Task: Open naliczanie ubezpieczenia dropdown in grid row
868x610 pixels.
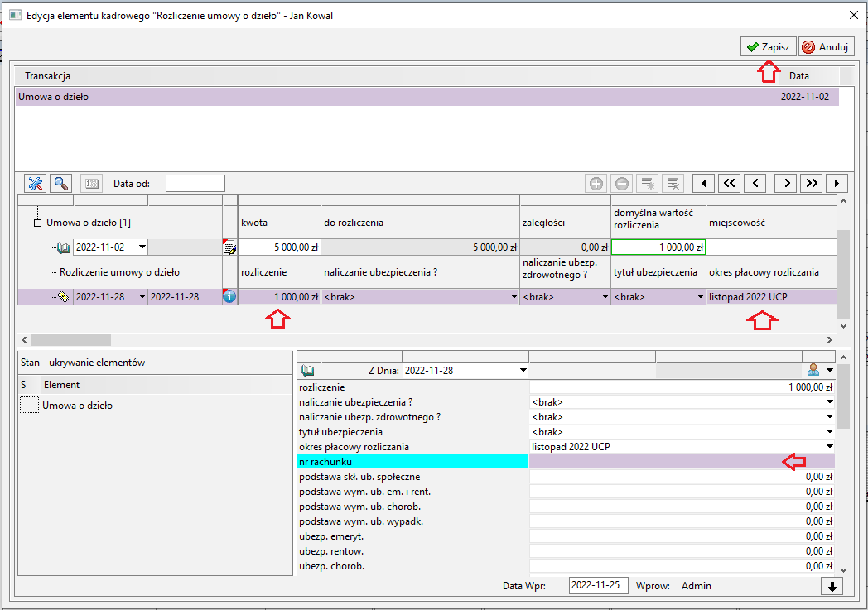Action: pos(514,297)
